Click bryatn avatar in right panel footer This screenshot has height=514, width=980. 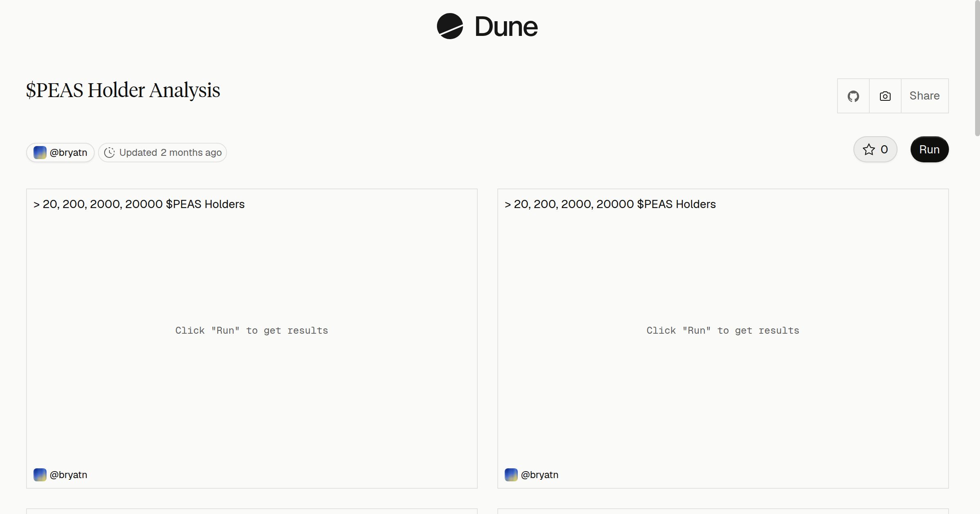click(x=511, y=475)
